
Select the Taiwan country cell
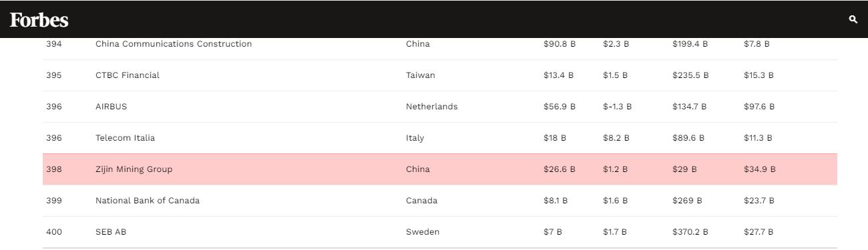tap(421, 75)
